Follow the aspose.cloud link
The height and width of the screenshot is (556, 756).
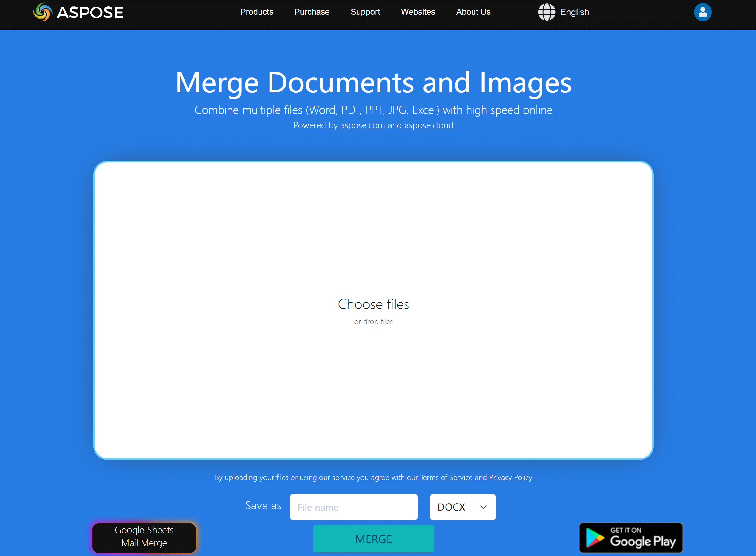[429, 125]
